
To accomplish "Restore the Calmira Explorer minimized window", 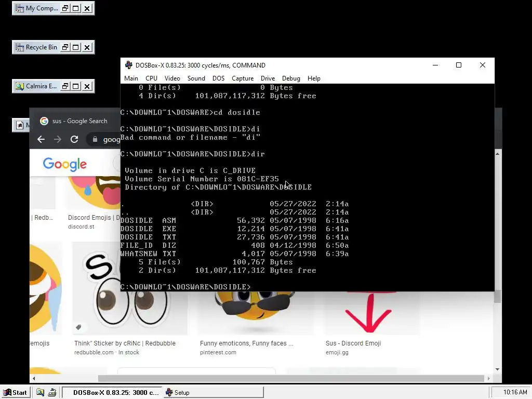I will pos(65,86).
